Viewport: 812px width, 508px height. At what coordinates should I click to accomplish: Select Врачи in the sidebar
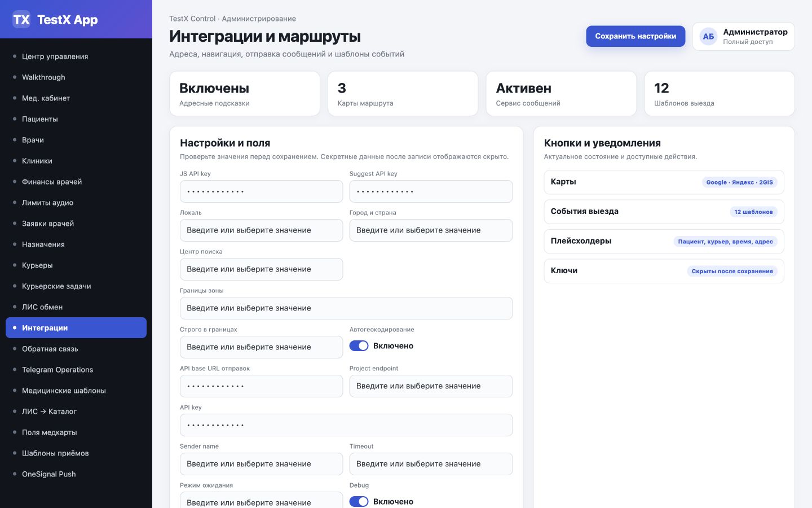pyautogui.click(x=76, y=140)
